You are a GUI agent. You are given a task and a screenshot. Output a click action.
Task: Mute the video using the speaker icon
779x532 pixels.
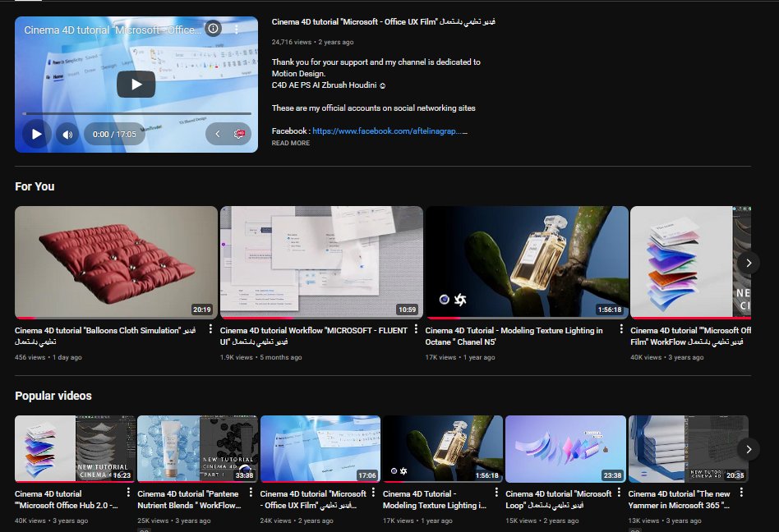(x=67, y=134)
